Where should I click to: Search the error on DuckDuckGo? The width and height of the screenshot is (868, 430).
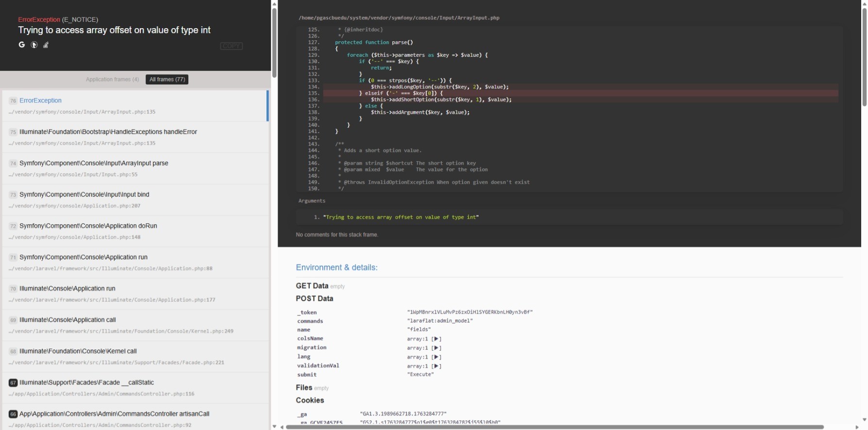[x=34, y=45]
